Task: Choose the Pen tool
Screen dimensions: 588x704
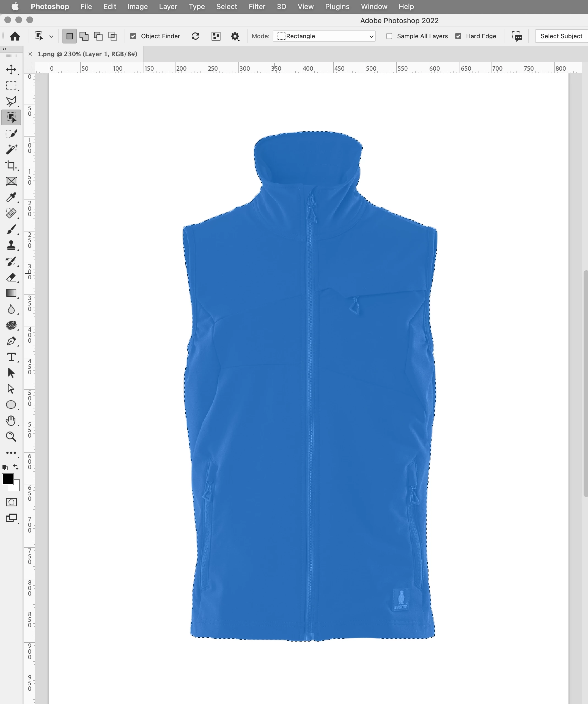Action: click(11, 341)
